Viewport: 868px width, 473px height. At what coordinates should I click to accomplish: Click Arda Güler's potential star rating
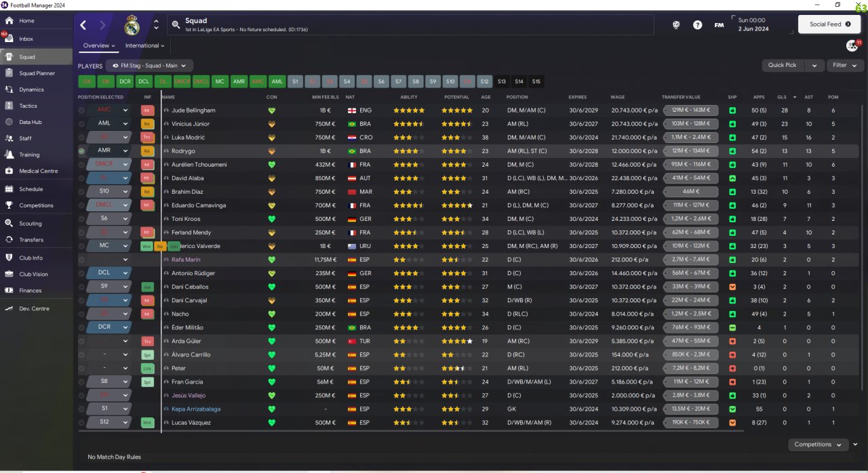click(456, 341)
